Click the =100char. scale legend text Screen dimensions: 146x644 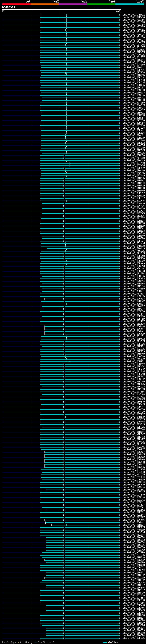point(113,642)
